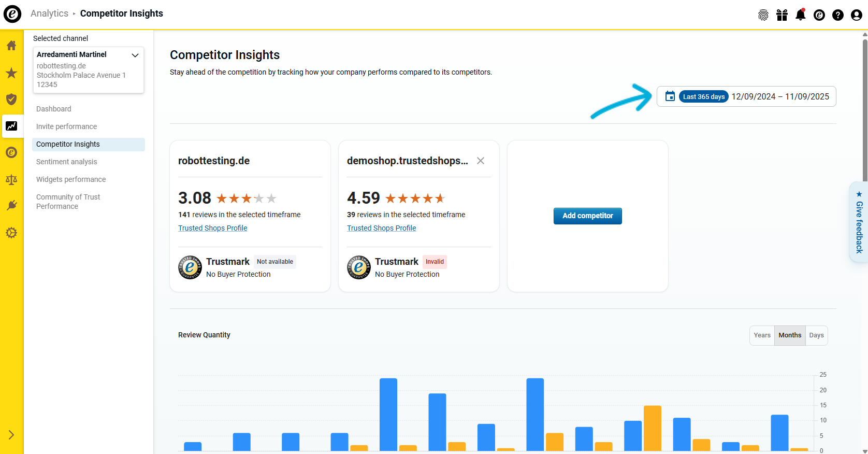Click the Add competitor button
Image resolution: width=868 pixels, height=454 pixels.
point(587,216)
